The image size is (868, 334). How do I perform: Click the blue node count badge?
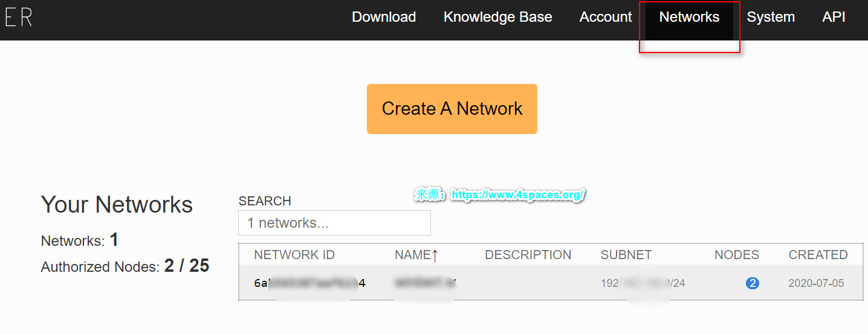tap(752, 283)
